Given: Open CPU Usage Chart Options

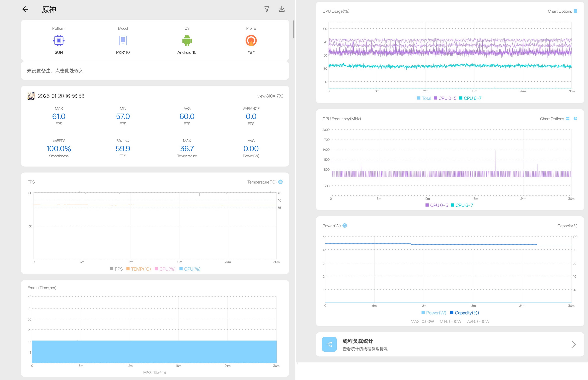Looking at the screenshot, I should pyautogui.click(x=562, y=11).
